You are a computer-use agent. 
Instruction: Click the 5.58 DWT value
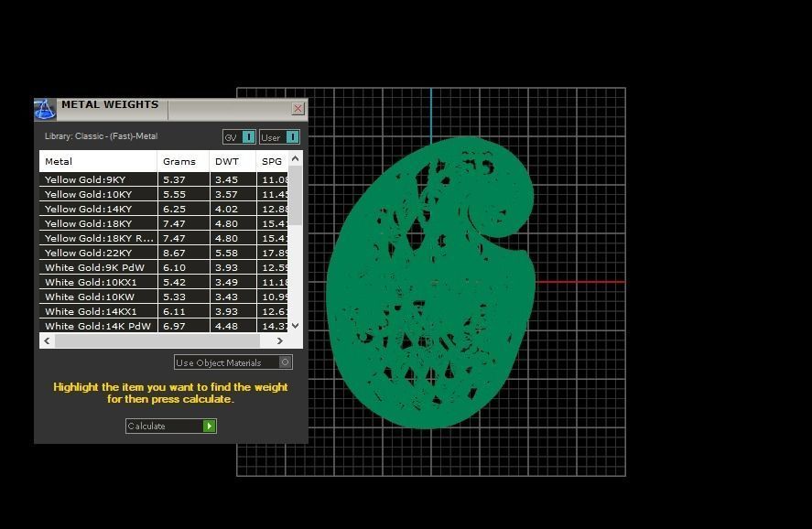[x=226, y=254]
